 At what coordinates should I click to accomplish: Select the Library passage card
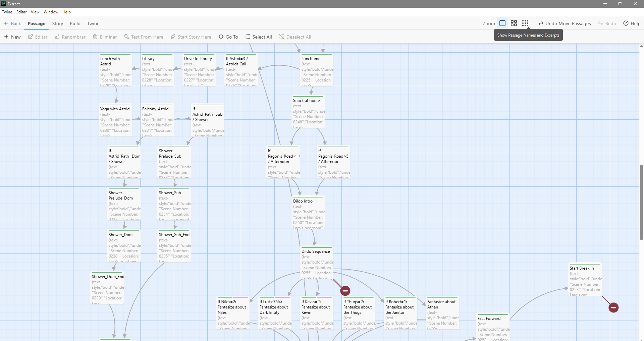pyautogui.click(x=157, y=70)
